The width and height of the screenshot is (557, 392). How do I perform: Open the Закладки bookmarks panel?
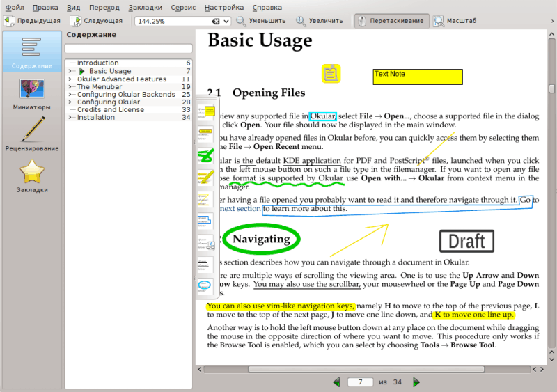(x=31, y=176)
